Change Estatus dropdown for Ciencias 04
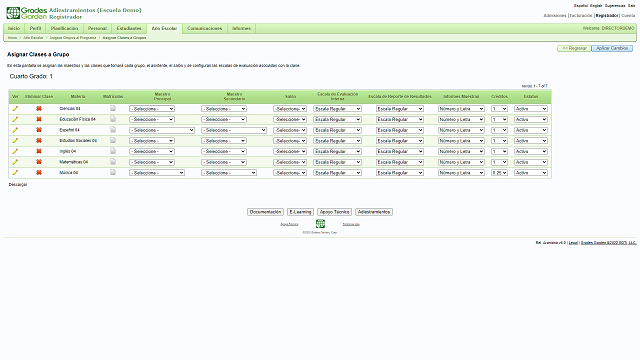Screen dimensions: 640x360 coord(531,109)
